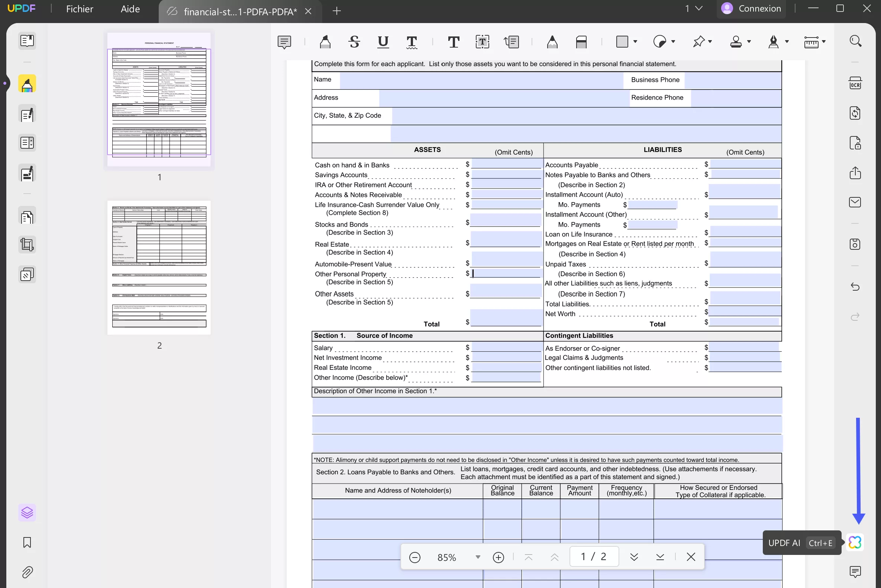Image resolution: width=881 pixels, height=588 pixels.
Task: Open the Fichier menu
Action: (80, 9)
